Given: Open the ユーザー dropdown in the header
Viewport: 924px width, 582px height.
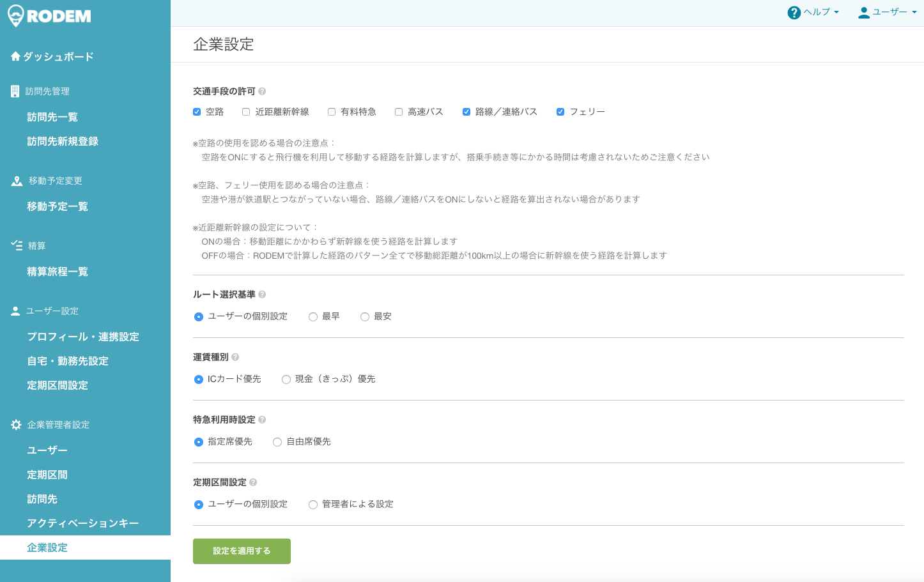Looking at the screenshot, I should tap(887, 13).
